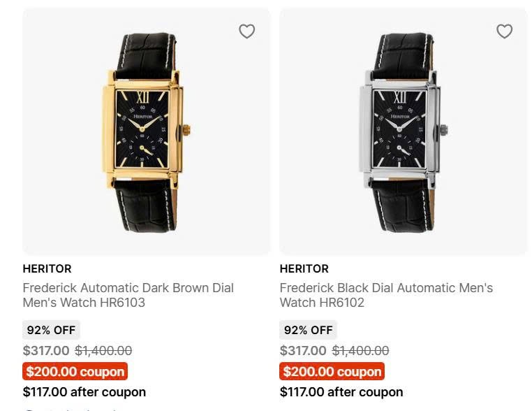Click $117.00 after coupon under HR6102
This screenshot has width=532, height=411.
(341, 391)
